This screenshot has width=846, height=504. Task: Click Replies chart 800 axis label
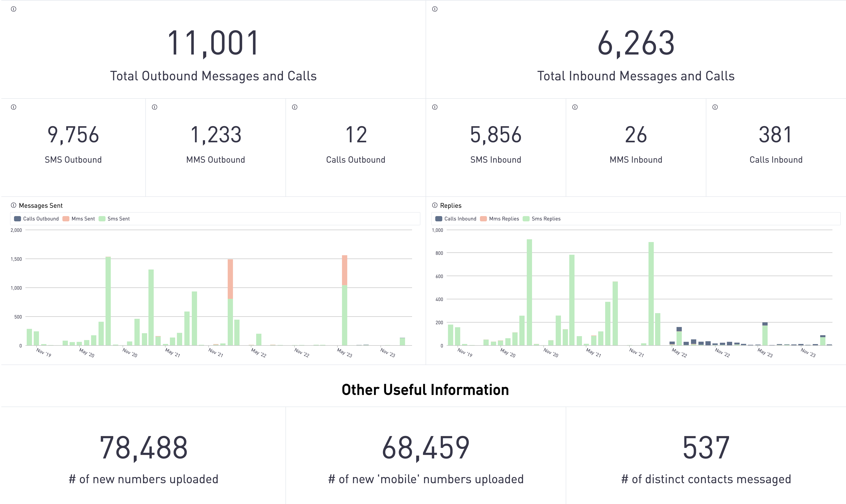439,253
